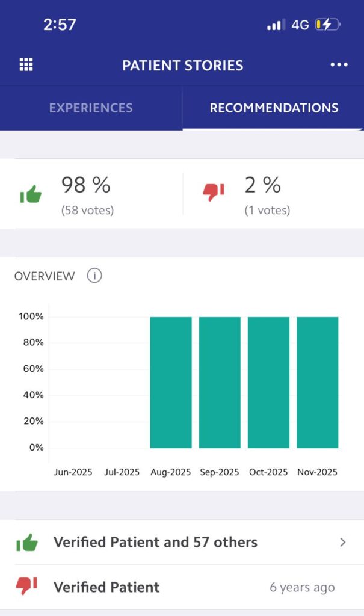Tap thumbs-down icon in bottom Verified Patient row
364x616 pixels.
point(27,587)
